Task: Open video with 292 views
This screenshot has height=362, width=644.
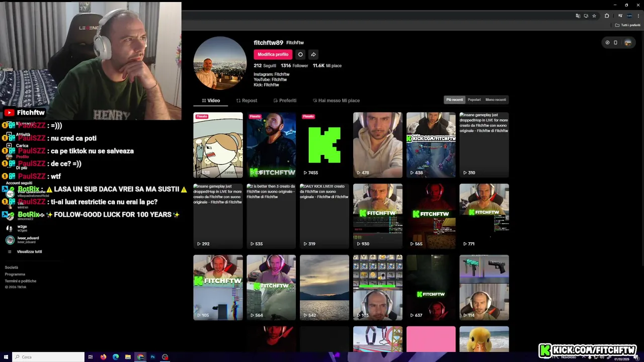Action: click(218, 216)
